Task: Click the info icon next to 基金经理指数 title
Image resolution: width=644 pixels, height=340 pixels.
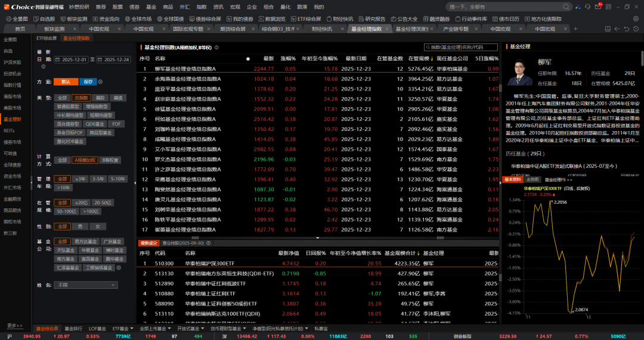Action: coord(217,47)
